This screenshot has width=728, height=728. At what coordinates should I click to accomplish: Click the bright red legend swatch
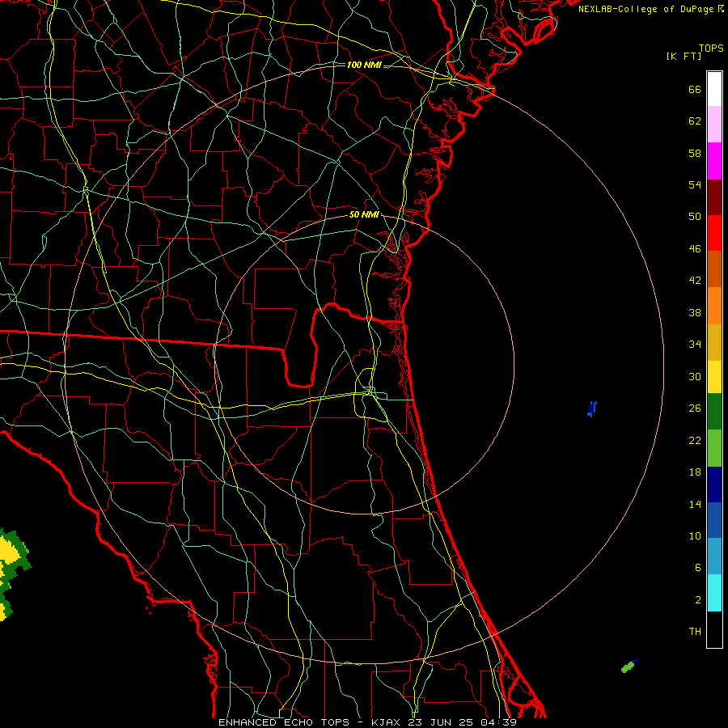pyautogui.click(x=714, y=233)
